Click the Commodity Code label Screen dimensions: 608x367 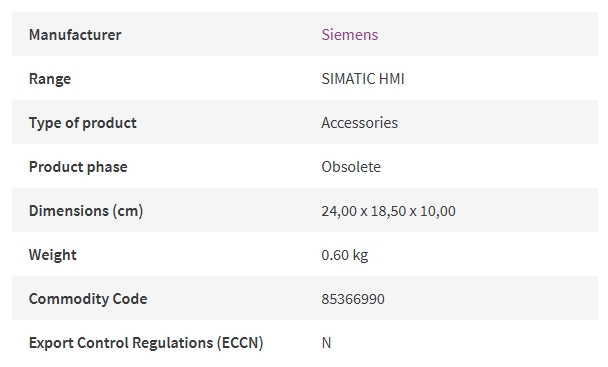point(88,299)
